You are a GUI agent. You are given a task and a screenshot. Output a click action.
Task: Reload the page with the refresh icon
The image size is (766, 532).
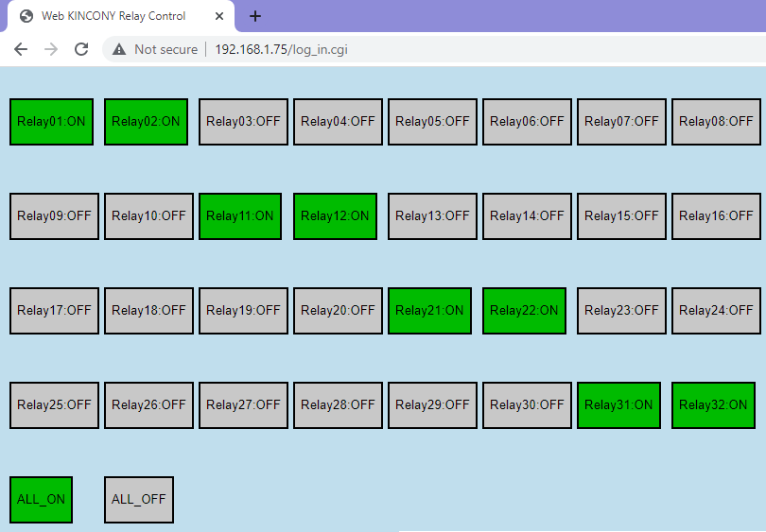coord(81,49)
